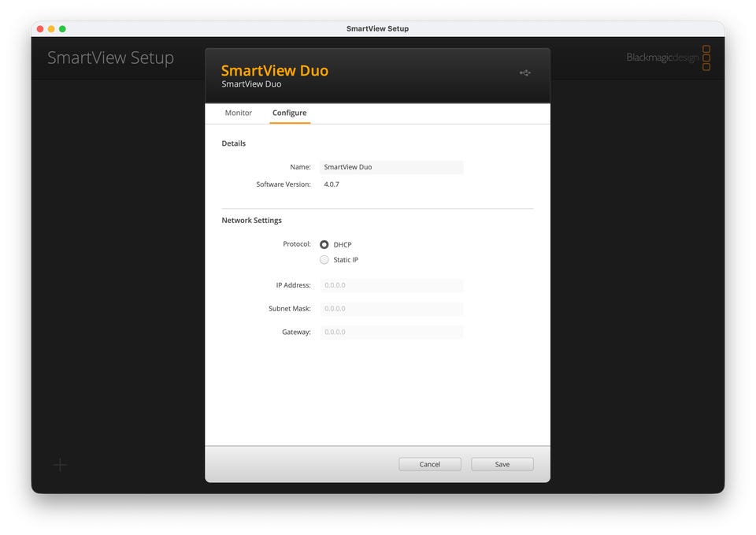Image resolution: width=756 pixels, height=535 pixels.
Task: Add a device with the plus icon
Action: coord(61,465)
